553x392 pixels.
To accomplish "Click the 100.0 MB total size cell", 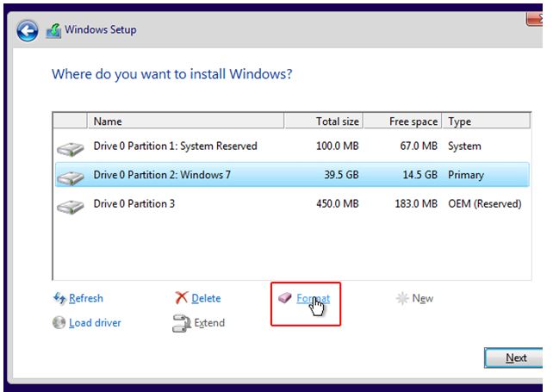I will click(337, 146).
